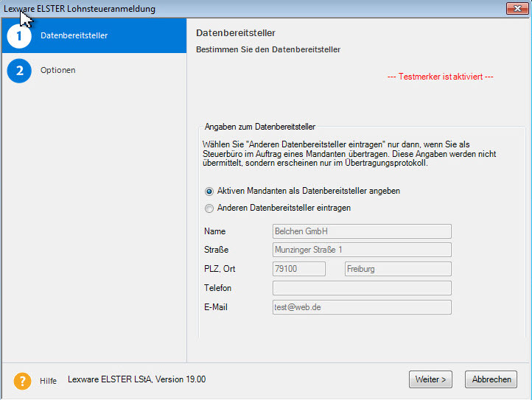Screen dimensions: 532x400
Task: Click the bold 'Datenbereitsteller' page heading
Action: click(236, 33)
